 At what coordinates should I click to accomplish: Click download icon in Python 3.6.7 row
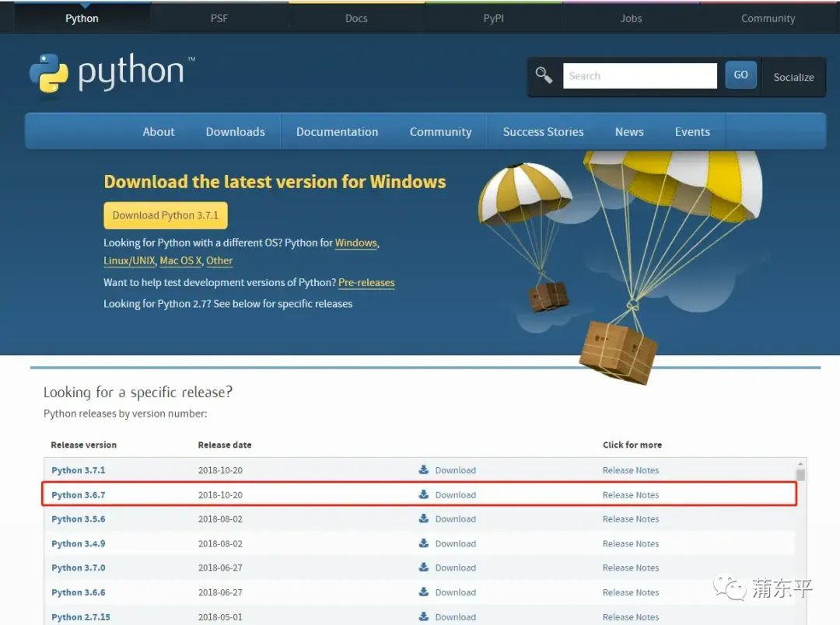423,494
